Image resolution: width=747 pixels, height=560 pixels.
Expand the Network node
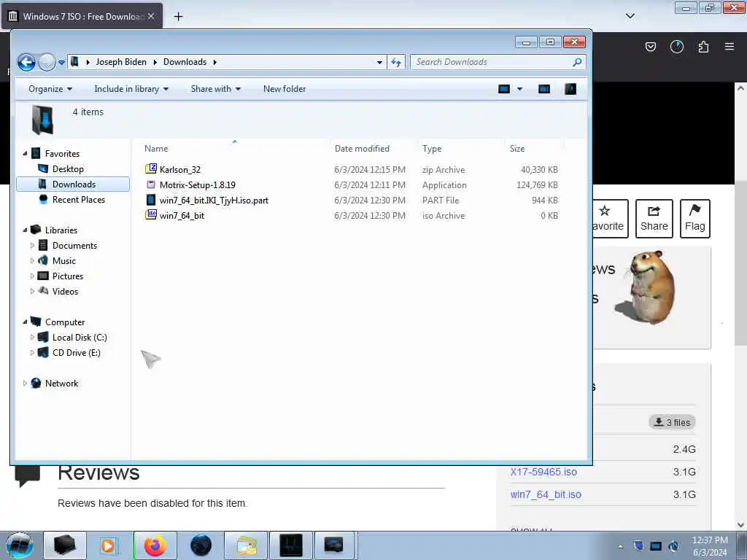point(25,384)
